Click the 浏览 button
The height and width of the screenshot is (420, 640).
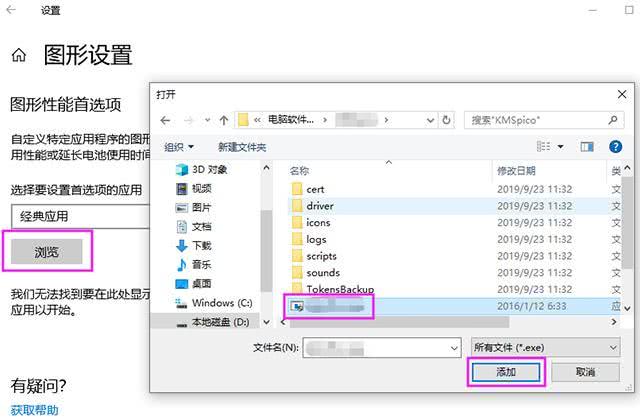pos(47,252)
